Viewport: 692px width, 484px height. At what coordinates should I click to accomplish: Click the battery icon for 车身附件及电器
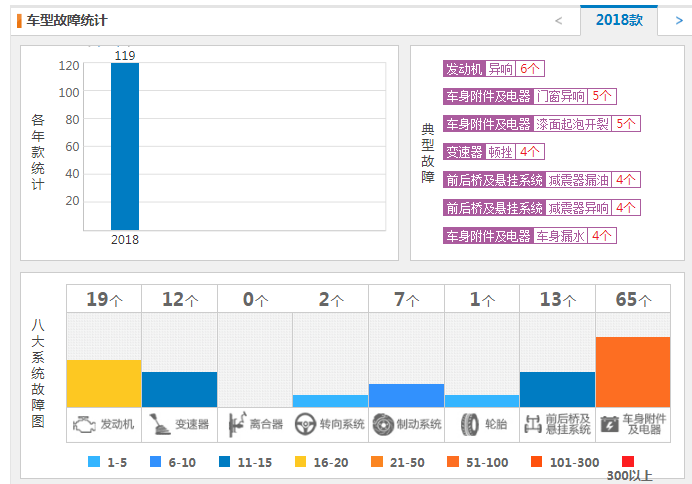[609, 424]
